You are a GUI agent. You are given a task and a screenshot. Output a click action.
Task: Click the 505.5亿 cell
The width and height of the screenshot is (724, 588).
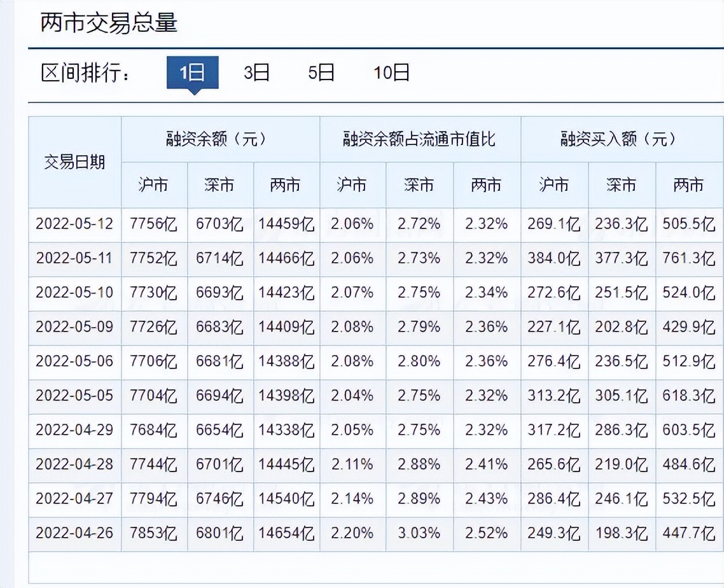click(689, 225)
